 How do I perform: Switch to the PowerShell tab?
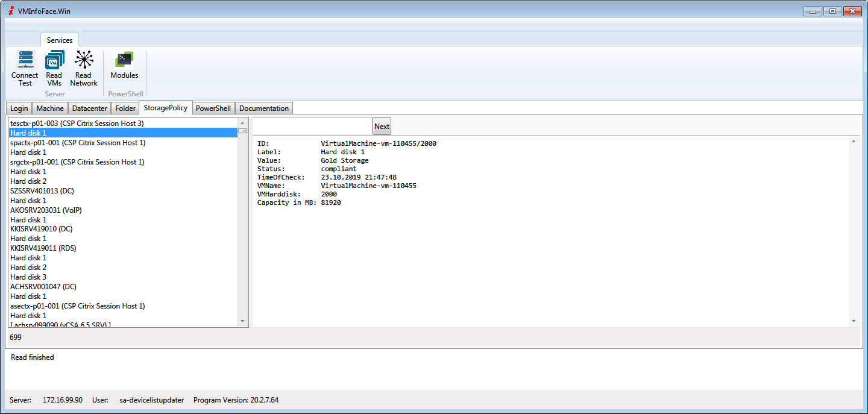click(x=213, y=108)
